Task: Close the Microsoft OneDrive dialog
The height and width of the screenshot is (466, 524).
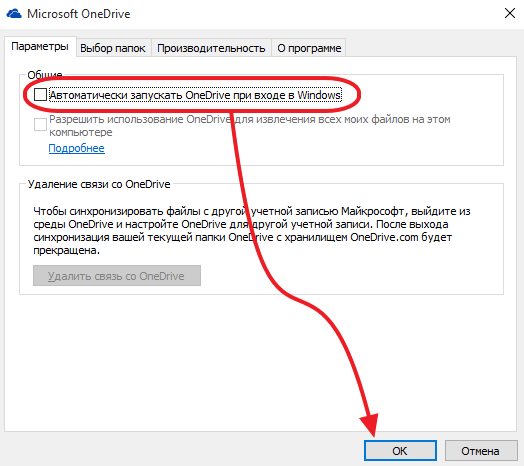Action: click(x=510, y=13)
